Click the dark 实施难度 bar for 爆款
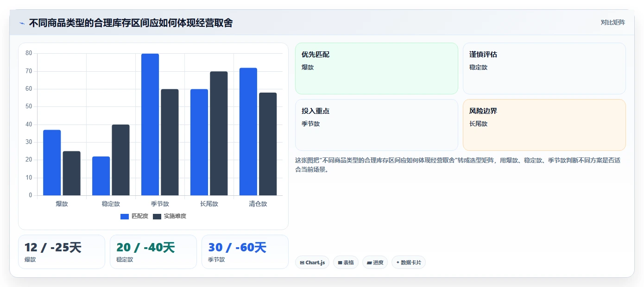 [71, 173]
